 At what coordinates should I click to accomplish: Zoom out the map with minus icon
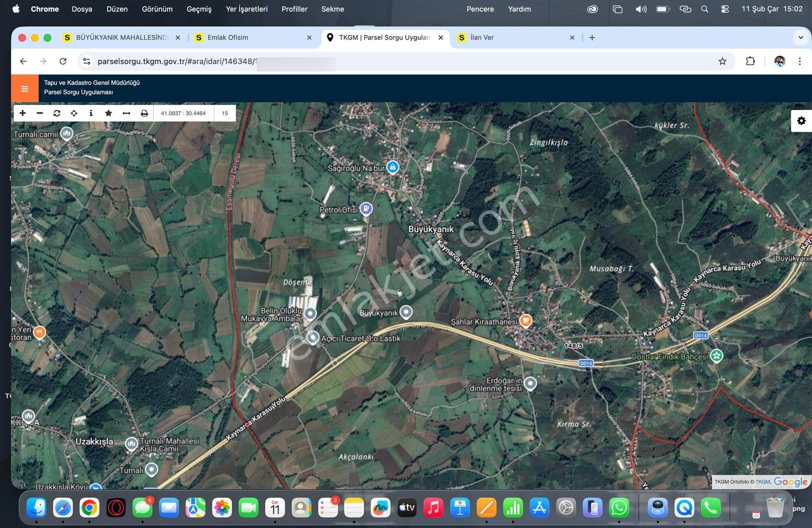click(40, 113)
